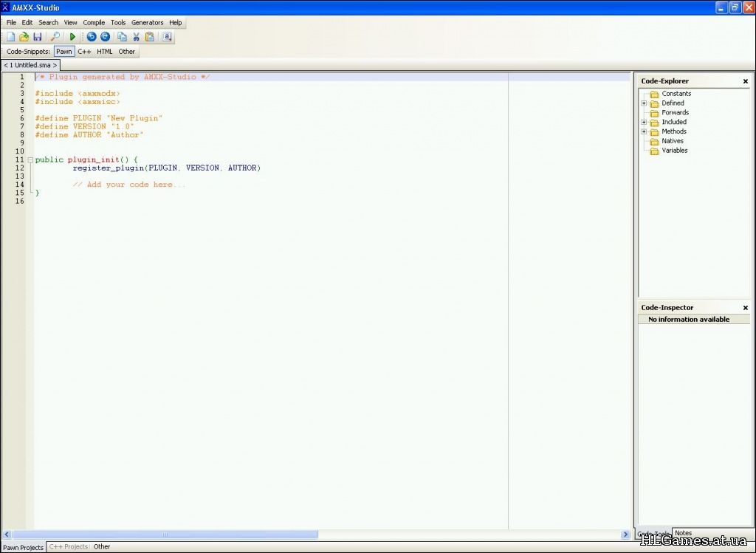This screenshot has width=756, height=553.
Task: Open the Search menu
Action: tap(48, 22)
